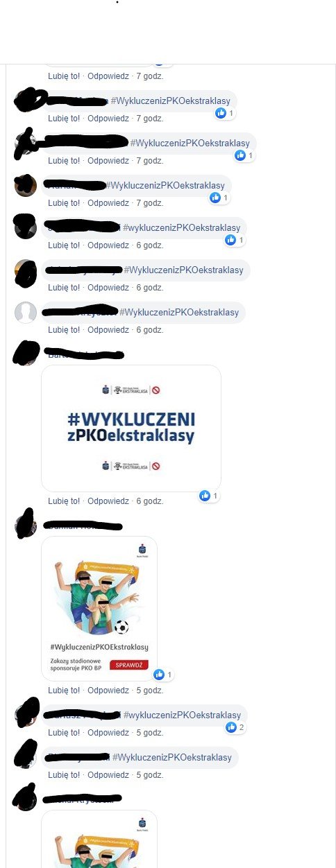Click "Odpowiedz" under the large #WYKLUCZENI image

(x=108, y=501)
